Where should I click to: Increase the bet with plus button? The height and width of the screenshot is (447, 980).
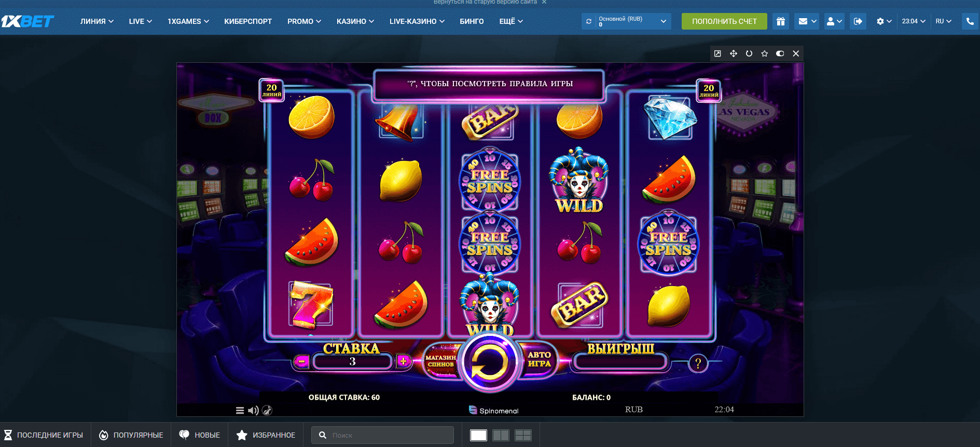pyautogui.click(x=404, y=361)
